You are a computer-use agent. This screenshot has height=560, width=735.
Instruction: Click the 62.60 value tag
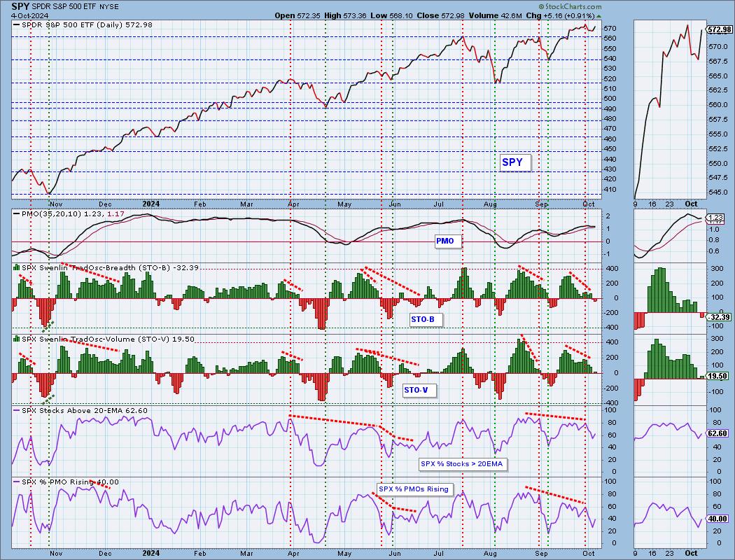pos(718,433)
